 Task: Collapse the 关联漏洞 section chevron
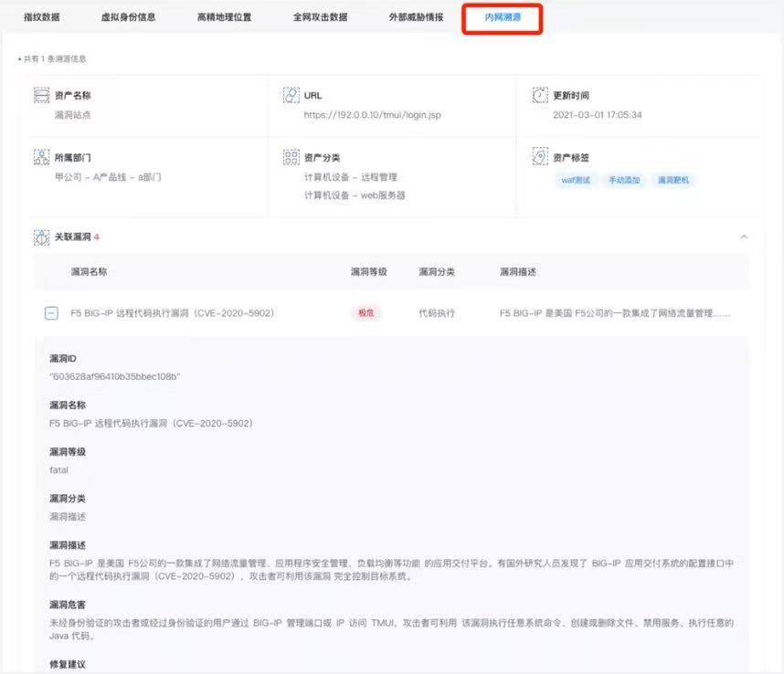[744, 237]
